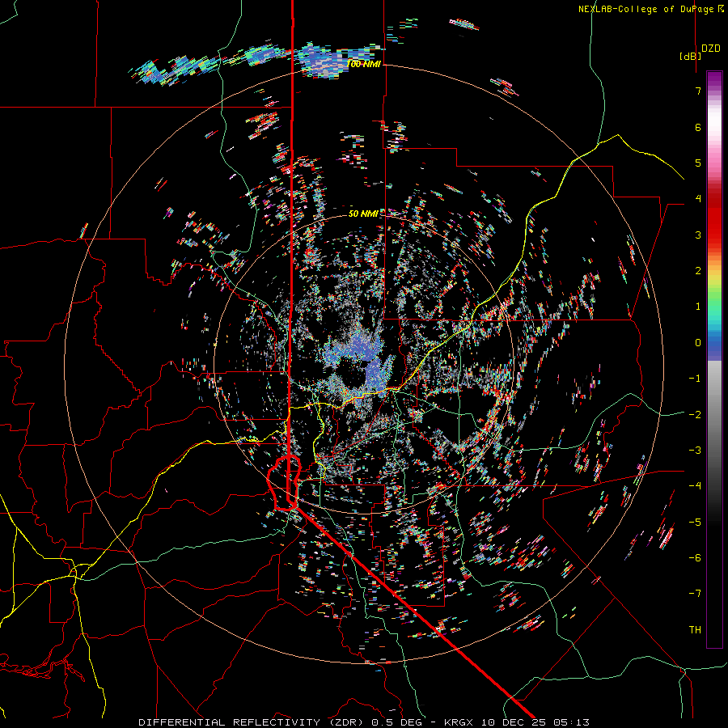This screenshot has height=728, width=728.
Task: Click the -1 tick label on scale
Action: [x=695, y=379]
